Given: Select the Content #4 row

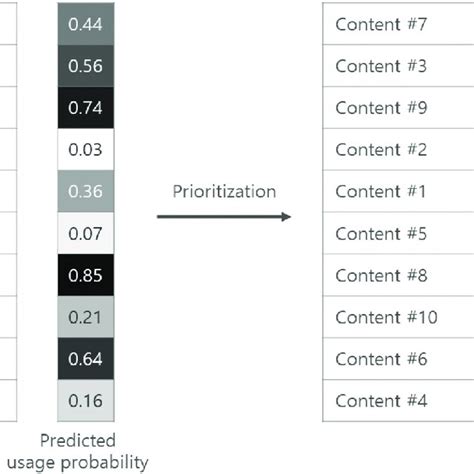Looking at the screenshot, I should click(x=398, y=401).
